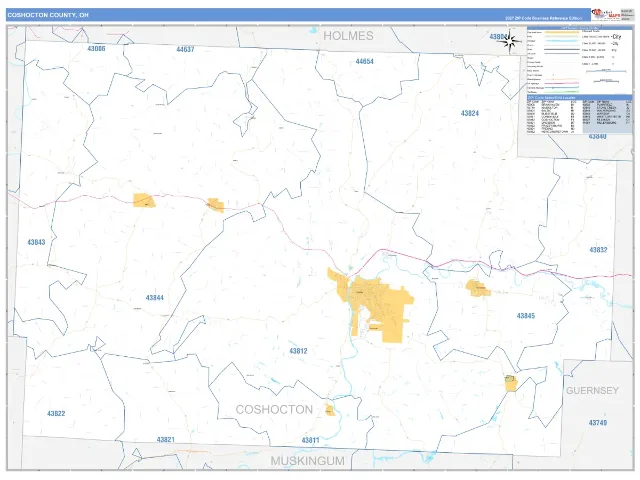
Task: Click ZIP code label 43840
Action: [x=598, y=136]
